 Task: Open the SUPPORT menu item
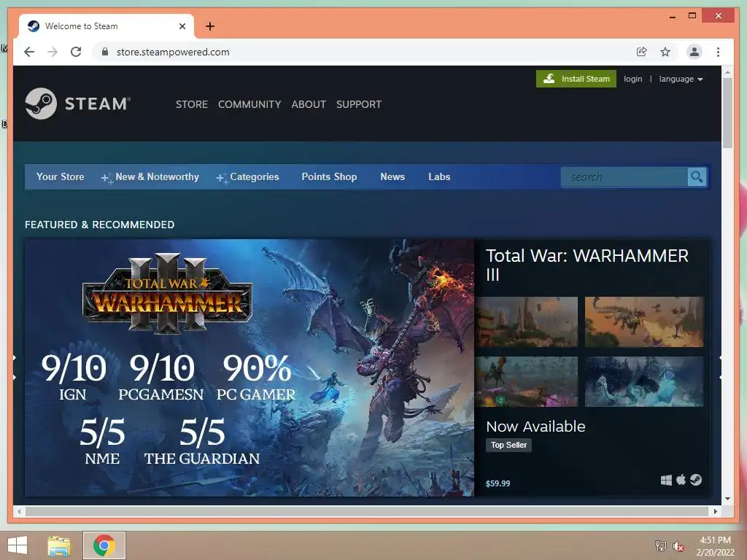[x=359, y=104]
